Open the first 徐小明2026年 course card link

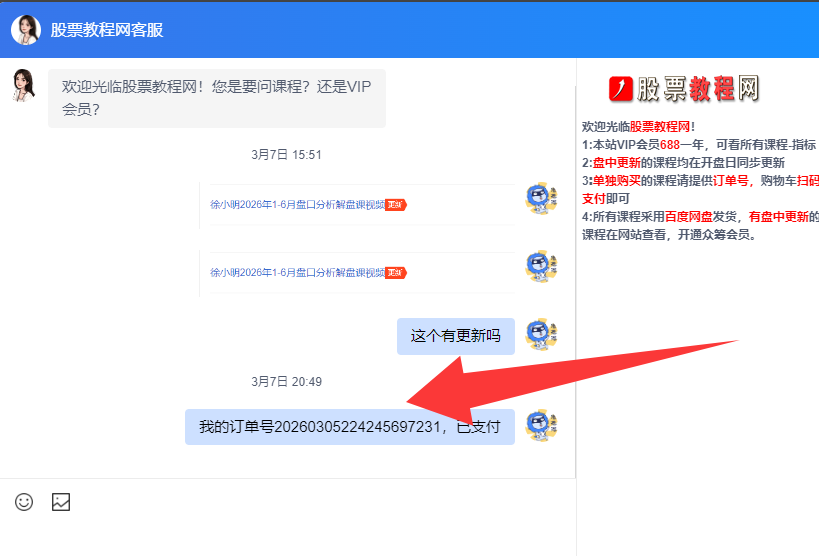[298, 205]
